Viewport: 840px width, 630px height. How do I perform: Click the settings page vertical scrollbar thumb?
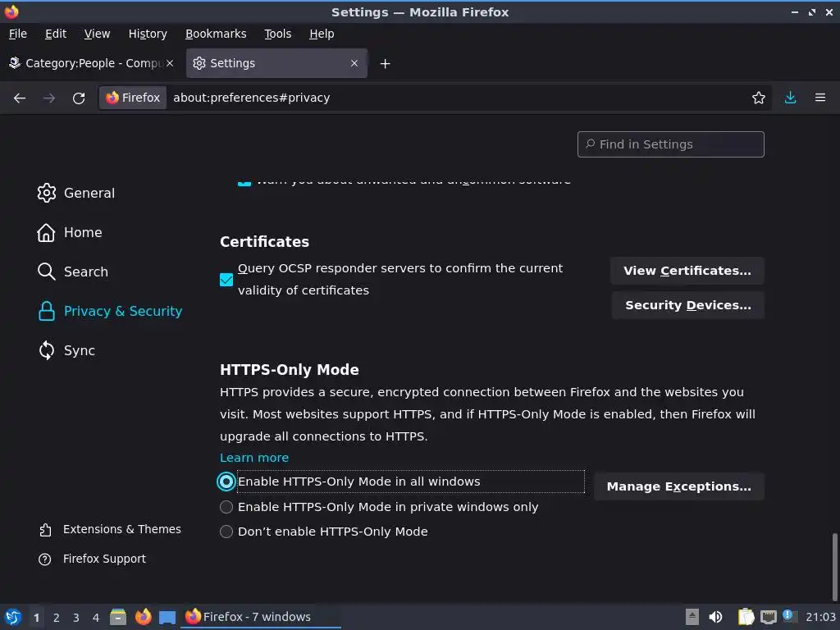834,567
